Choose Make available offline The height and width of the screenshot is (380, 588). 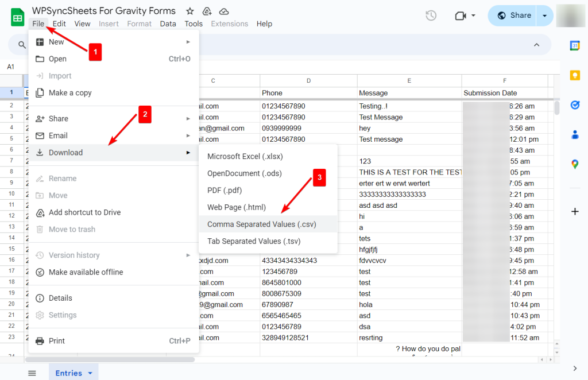point(114,272)
